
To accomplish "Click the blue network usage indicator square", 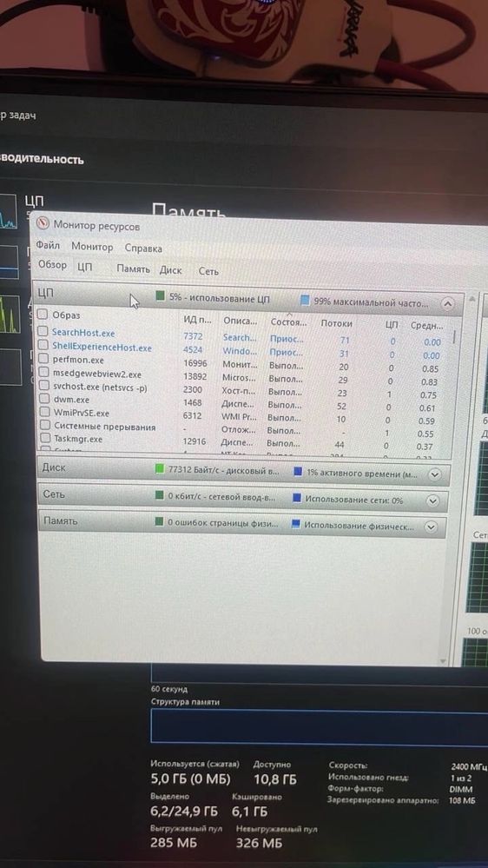I will 297,499.
